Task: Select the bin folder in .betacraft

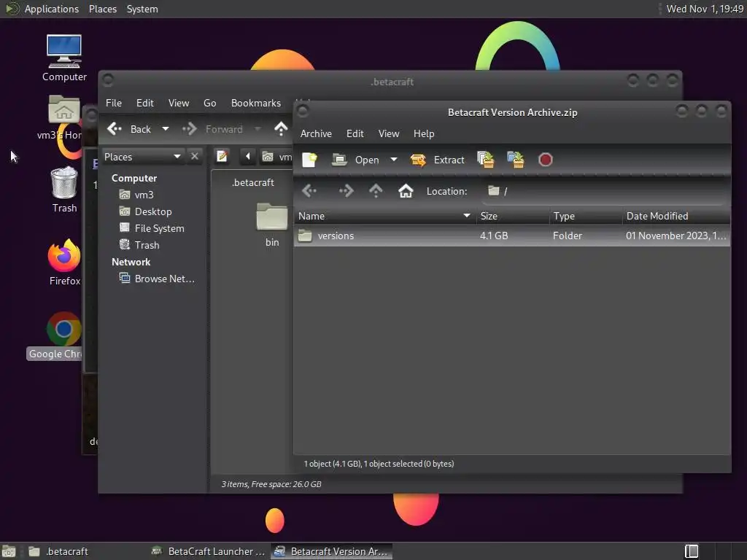Action: pos(272,225)
